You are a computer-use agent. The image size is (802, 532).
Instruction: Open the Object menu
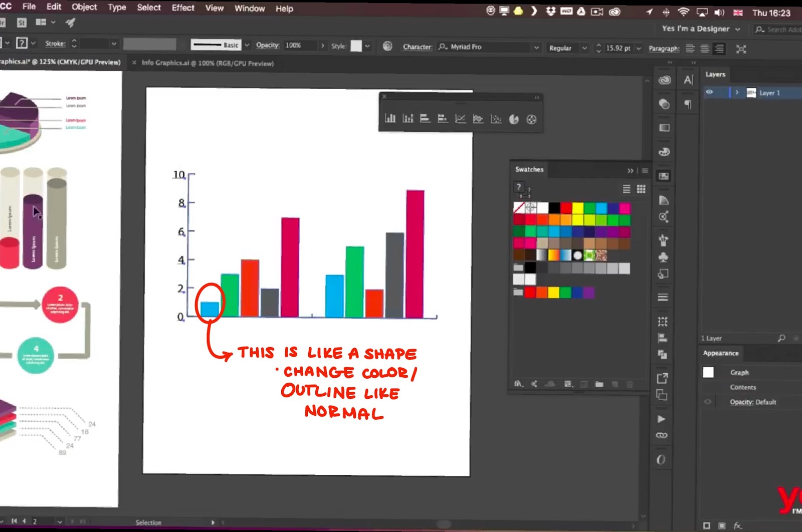pyautogui.click(x=84, y=7)
